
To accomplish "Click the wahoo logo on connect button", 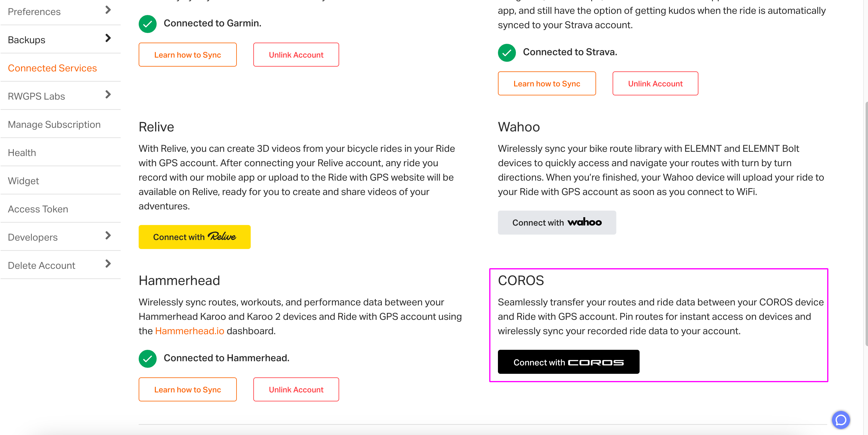I will click(585, 222).
